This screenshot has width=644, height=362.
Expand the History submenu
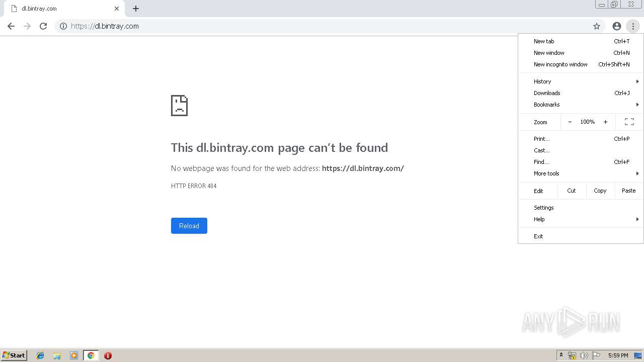(x=581, y=81)
